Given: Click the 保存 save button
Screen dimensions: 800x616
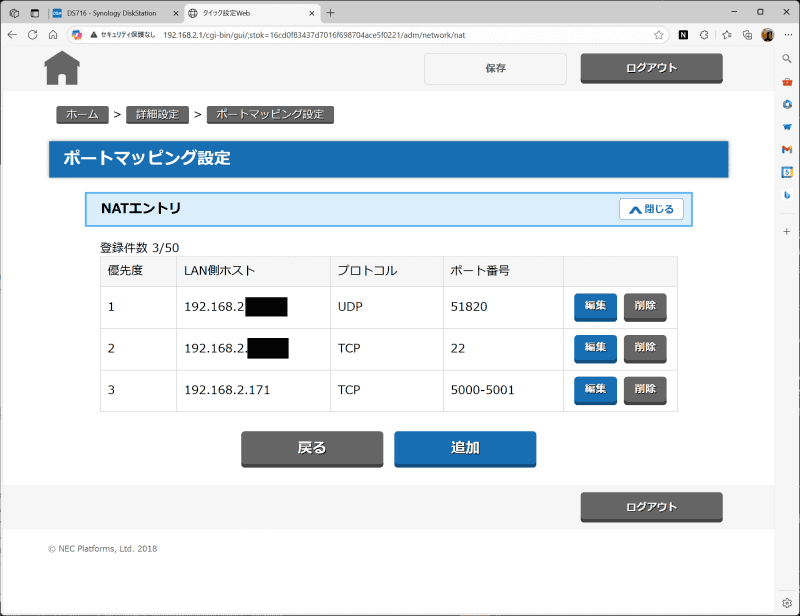Looking at the screenshot, I should [494, 69].
